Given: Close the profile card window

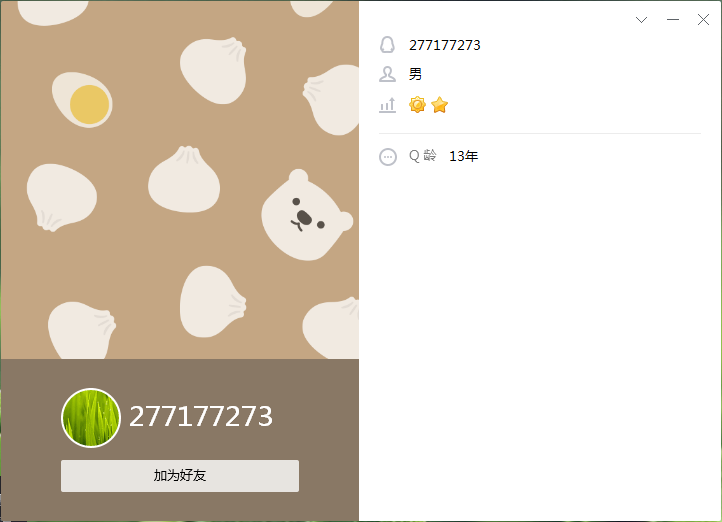Looking at the screenshot, I should (x=703, y=19).
